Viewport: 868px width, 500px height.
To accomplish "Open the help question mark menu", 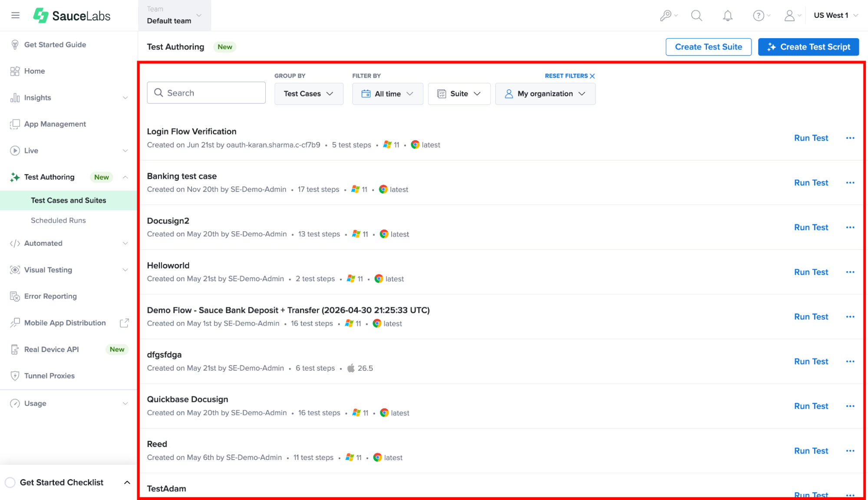I will (x=759, y=16).
